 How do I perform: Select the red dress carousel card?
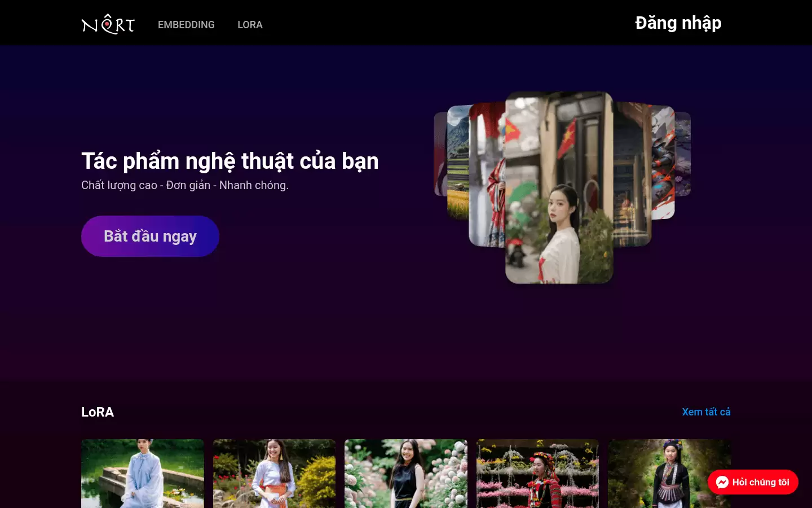[487, 175]
